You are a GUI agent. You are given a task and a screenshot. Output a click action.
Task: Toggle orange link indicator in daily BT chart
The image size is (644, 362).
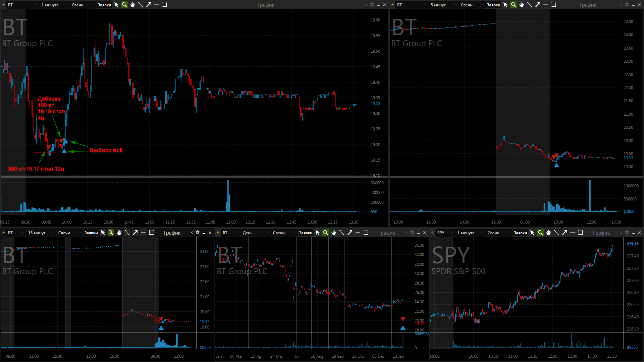click(218, 233)
